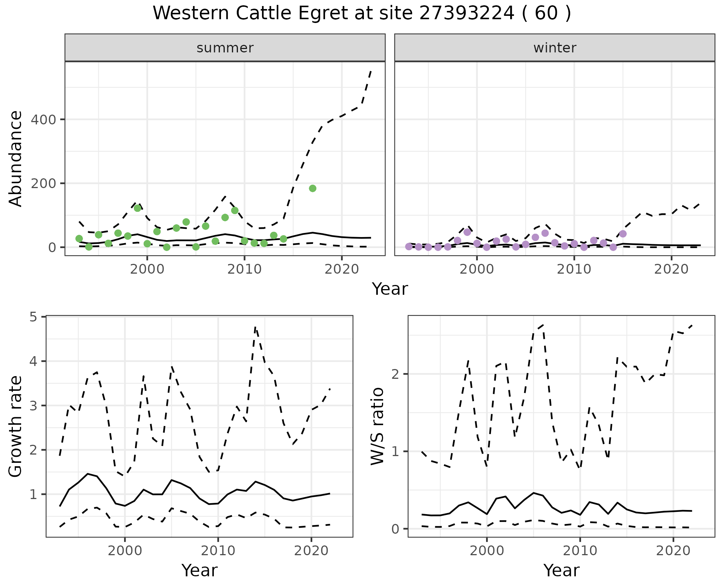Select the summer facet strip header
Screen dimensions: 724x588
coord(225,48)
